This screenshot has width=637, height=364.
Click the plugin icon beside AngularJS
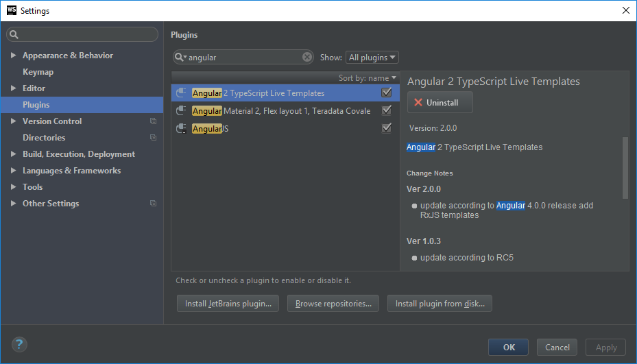[x=181, y=128]
